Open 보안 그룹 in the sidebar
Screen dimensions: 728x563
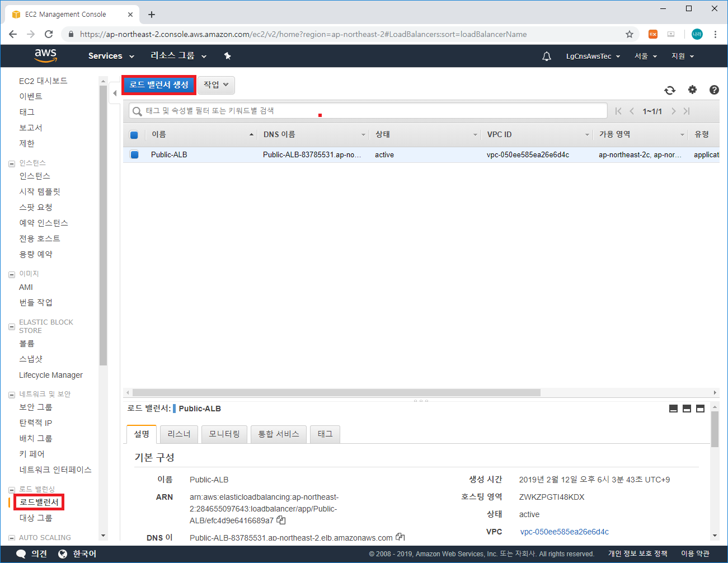click(x=36, y=407)
